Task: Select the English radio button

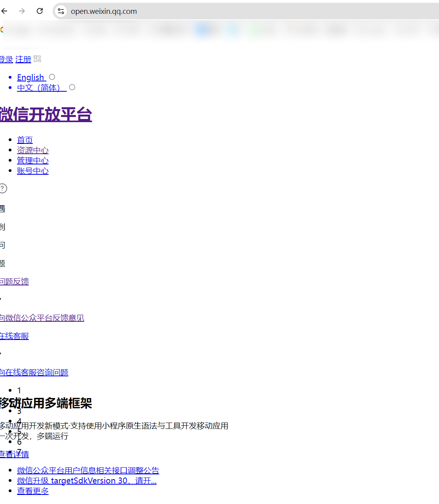Action: tap(52, 77)
